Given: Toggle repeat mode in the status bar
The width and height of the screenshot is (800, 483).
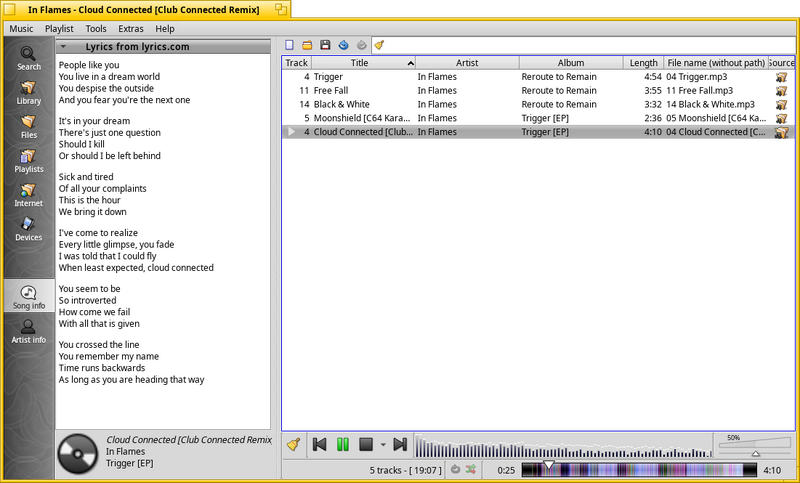Looking at the screenshot, I should coord(455,470).
